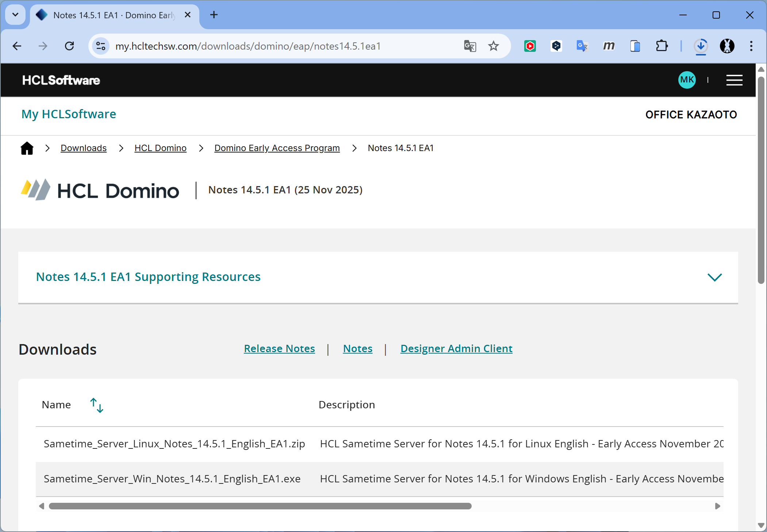Image resolution: width=767 pixels, height=532 pixels.
Task: View site information icon in address bar
Action: (101, 46)
